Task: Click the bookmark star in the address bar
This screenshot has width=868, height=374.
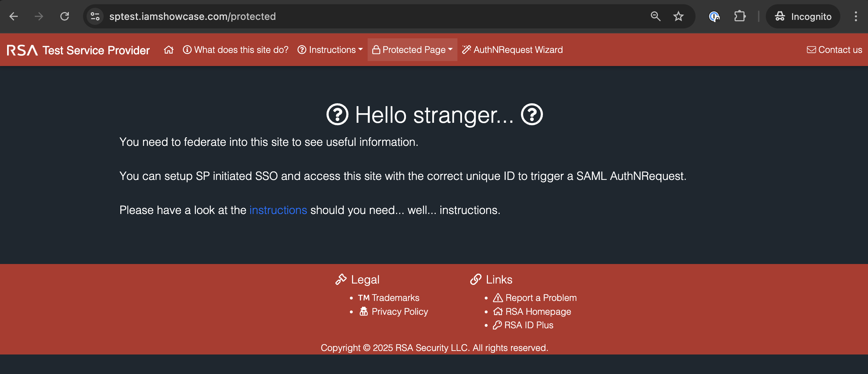Action: (x=678, y=16)
